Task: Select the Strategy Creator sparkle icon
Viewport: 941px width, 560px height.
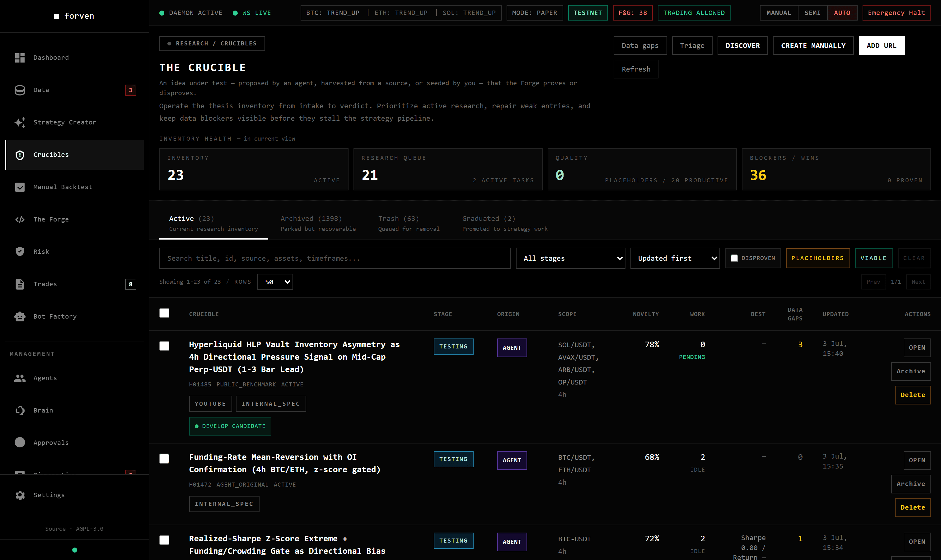Action: click(20, 122)
